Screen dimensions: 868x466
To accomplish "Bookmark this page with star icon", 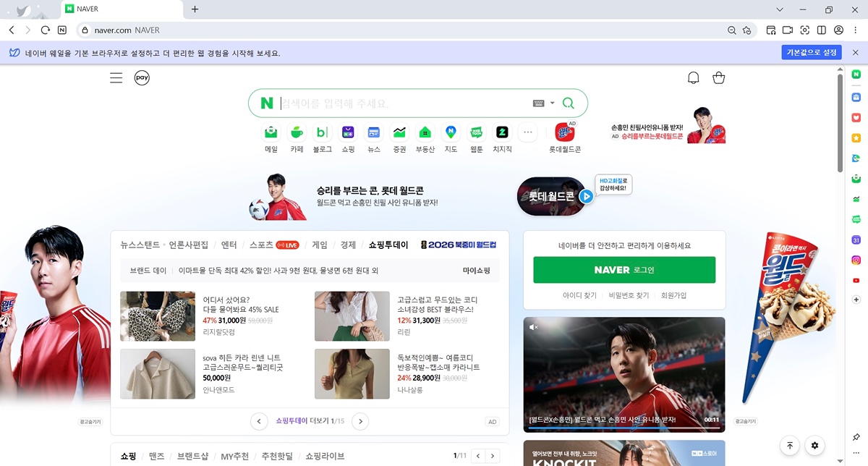I will [x=748, y=30].
